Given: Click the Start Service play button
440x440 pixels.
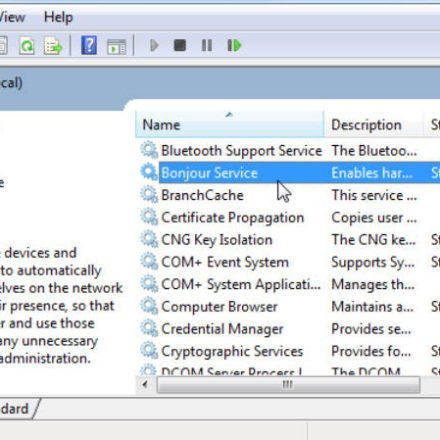Looking at the screenshot, I should click(154, 46).
